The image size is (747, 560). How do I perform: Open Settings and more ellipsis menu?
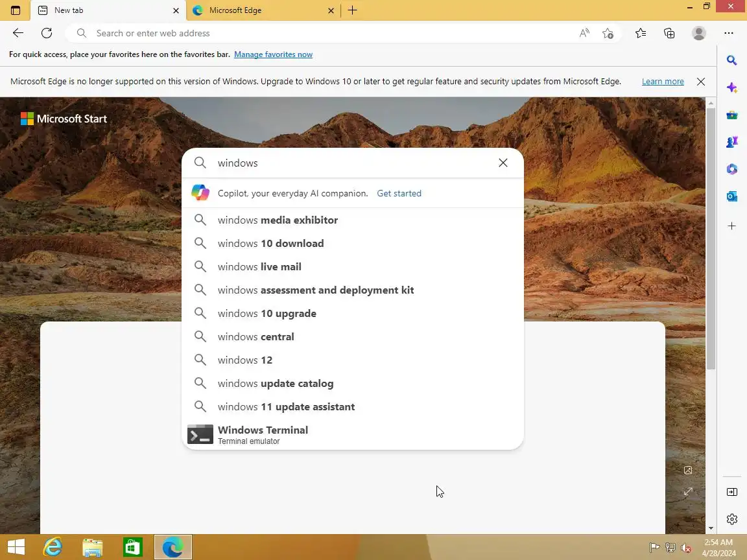[728, 33]
